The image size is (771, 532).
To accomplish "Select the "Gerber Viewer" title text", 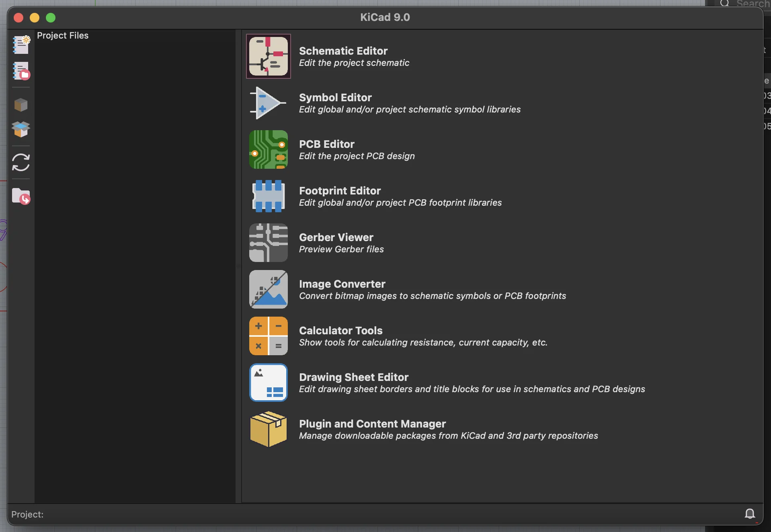I will point(336,237).
